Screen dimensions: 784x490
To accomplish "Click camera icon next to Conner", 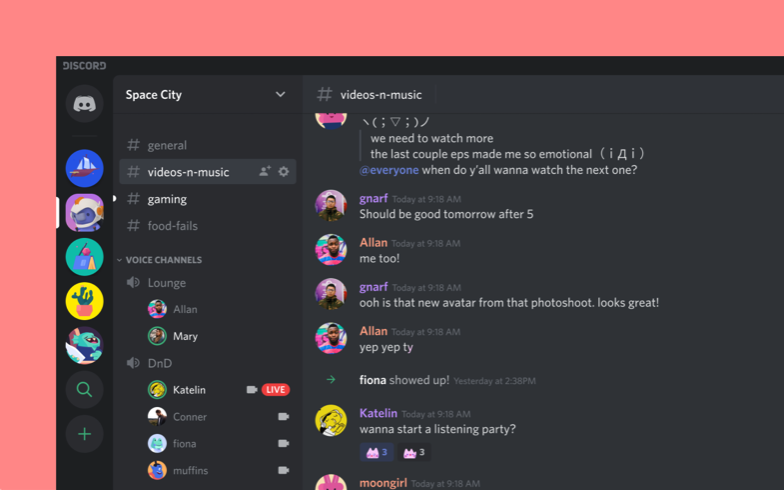I will point(284,416).
